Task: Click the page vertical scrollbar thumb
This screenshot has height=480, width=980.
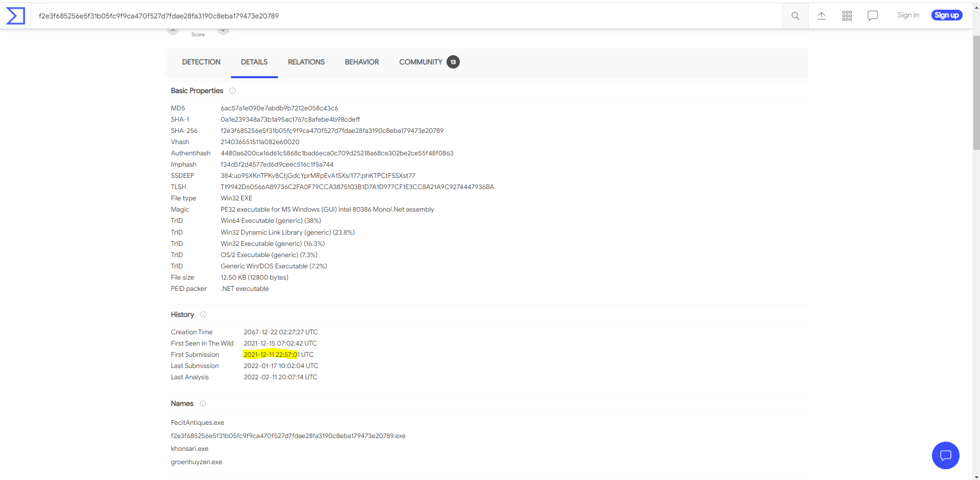Action: (x=976, y=92)
